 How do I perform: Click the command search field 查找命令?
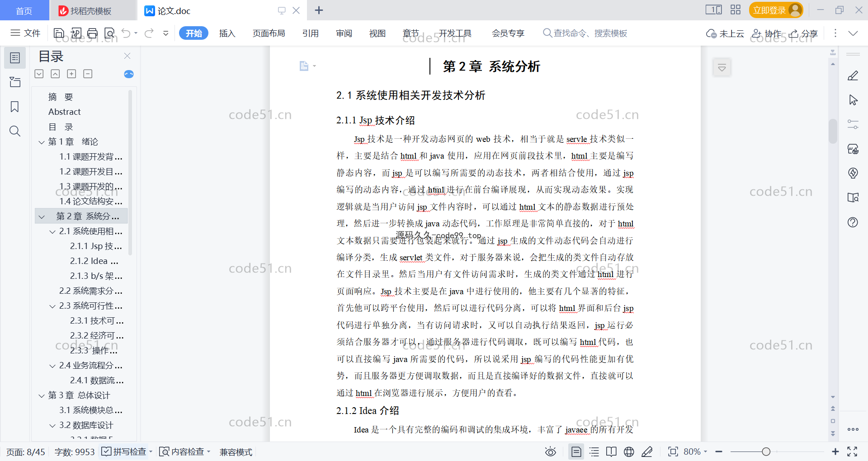point(585,33)
